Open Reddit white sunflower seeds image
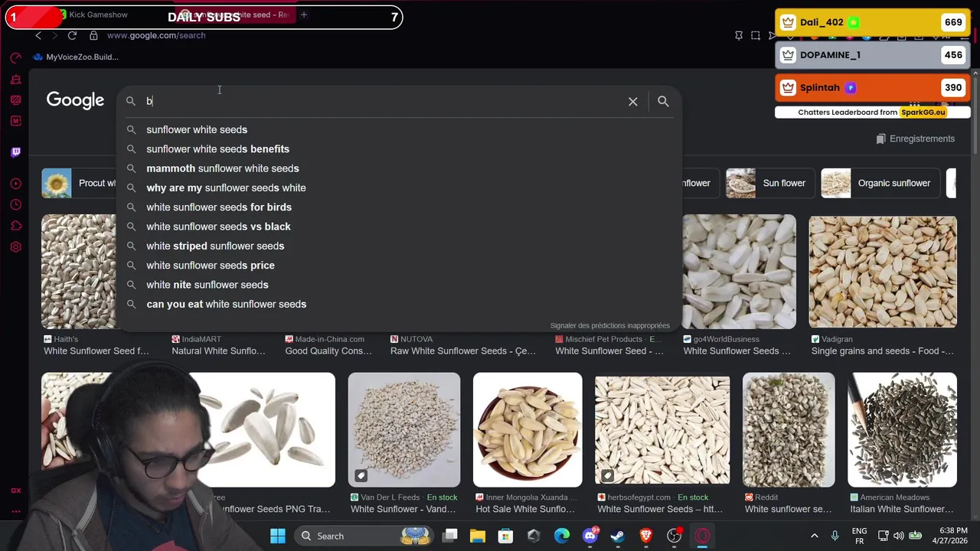This screenshot has width=980, height=551. [789, 430]
